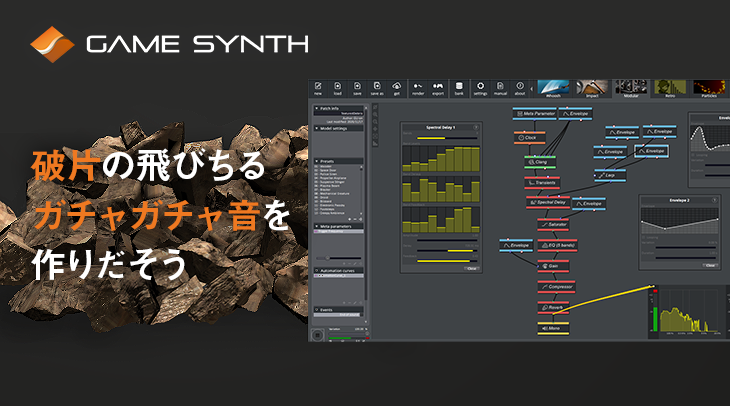Adjust the Spectral Delay Bands slider
This screenshot has height=406, width=730.
[447, 138]
